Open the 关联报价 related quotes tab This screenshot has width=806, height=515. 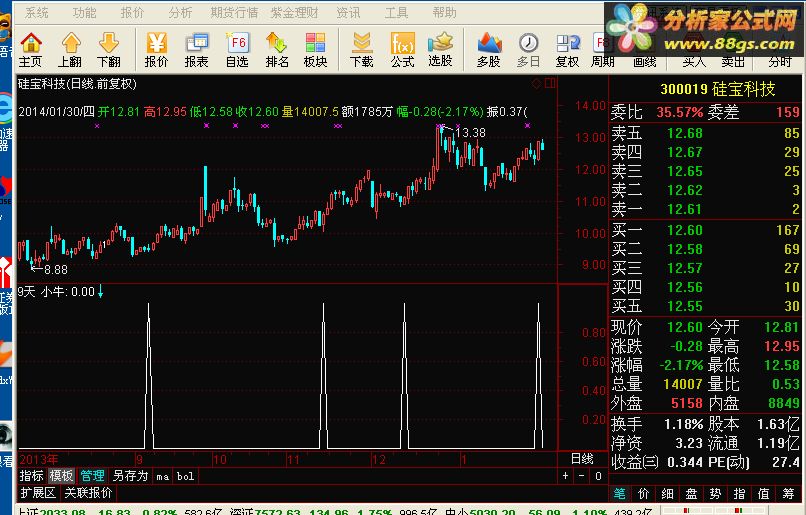pos(88,493)
